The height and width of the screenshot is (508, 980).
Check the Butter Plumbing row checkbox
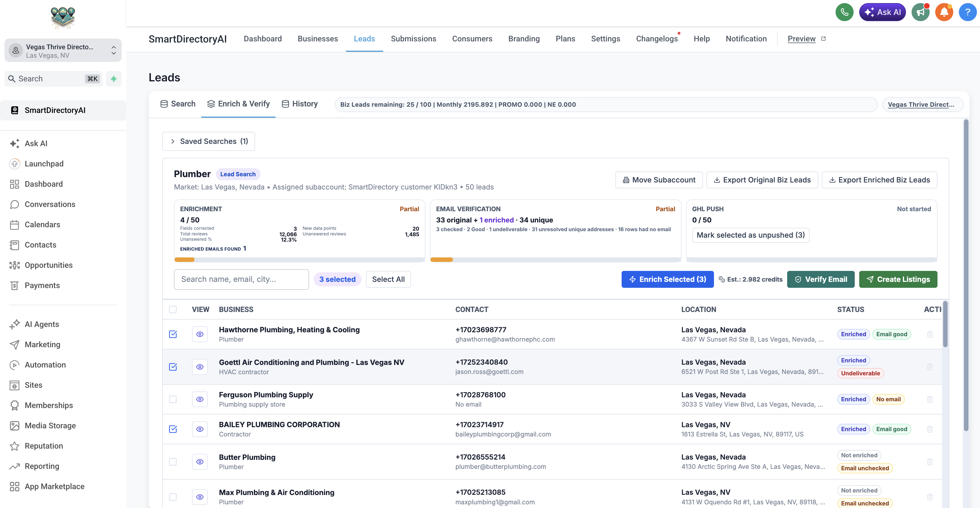point(173,462)
